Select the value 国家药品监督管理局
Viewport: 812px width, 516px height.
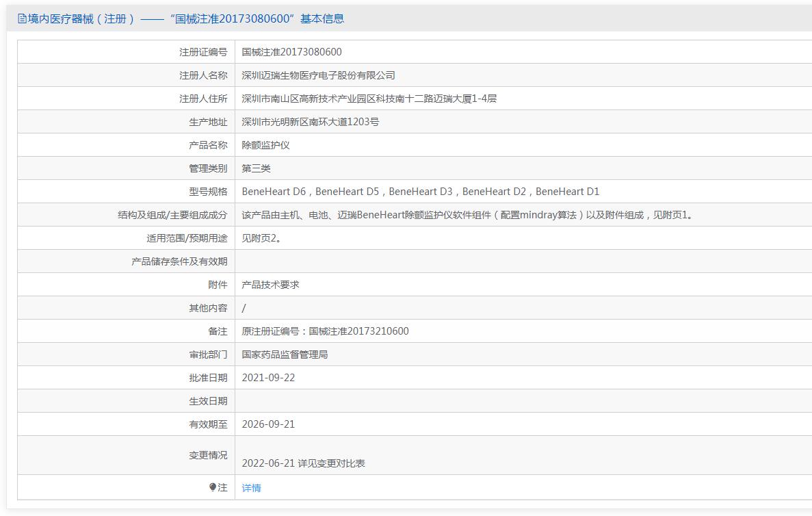(285, 354)
